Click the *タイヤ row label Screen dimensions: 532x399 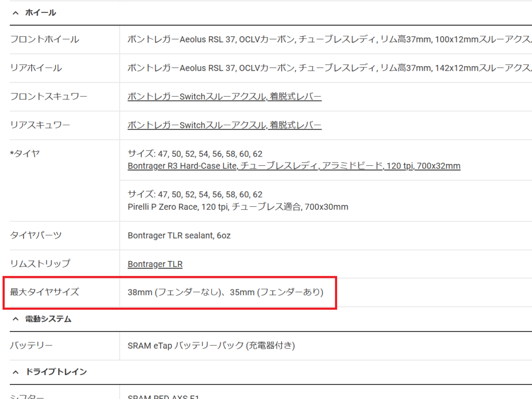pyautogui.click(x=25, y=153)
